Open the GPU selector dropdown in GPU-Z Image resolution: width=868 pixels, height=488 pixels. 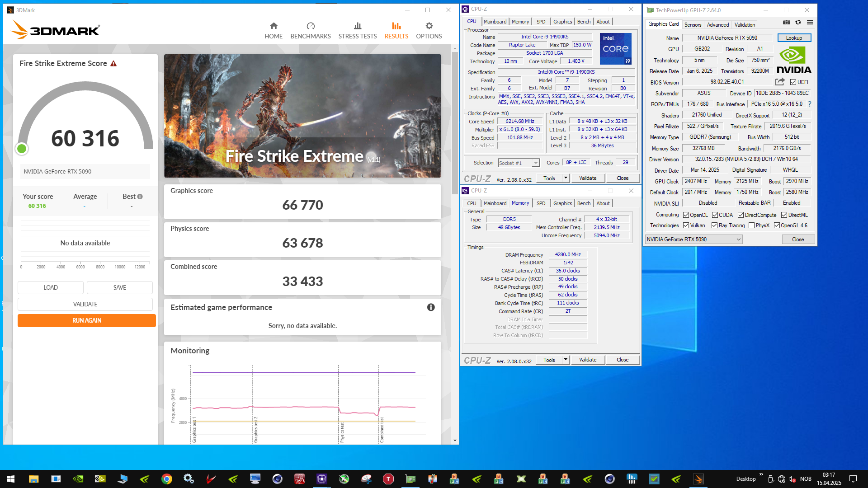694,239
